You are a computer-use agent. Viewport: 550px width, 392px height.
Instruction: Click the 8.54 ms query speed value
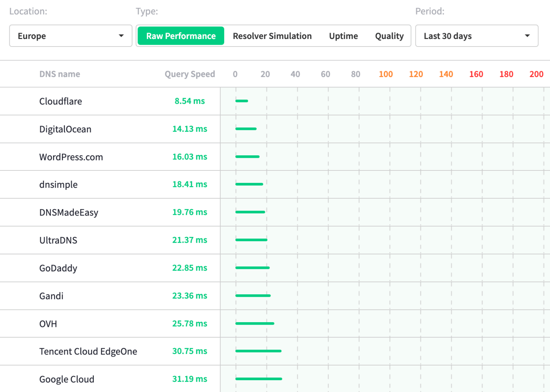click(x=190, y=101)
